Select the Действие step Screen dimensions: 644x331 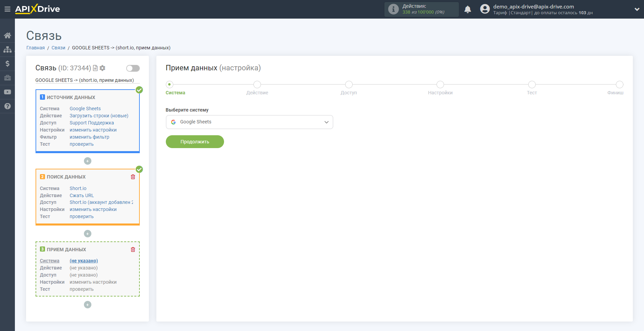coord(257,85)
